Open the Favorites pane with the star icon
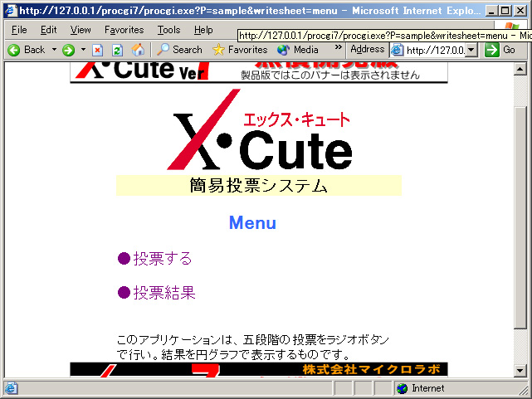This screenshot has width=532, height=399. pyautogui.click(x=240, y=50)
